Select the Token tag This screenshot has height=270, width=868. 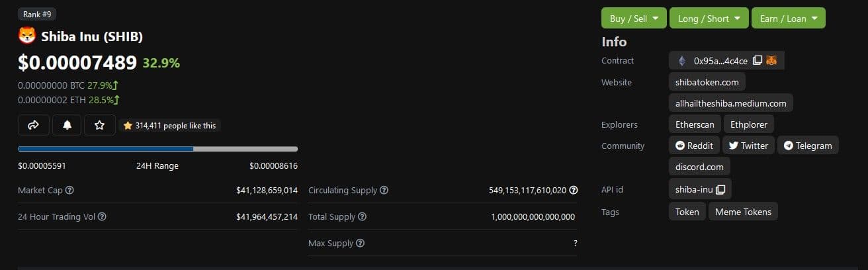[687, 212]
